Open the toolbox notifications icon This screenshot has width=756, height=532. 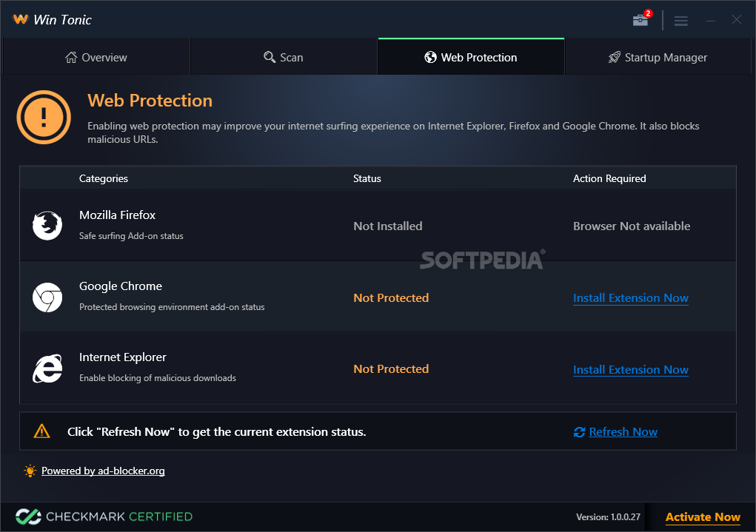(640, 20)
